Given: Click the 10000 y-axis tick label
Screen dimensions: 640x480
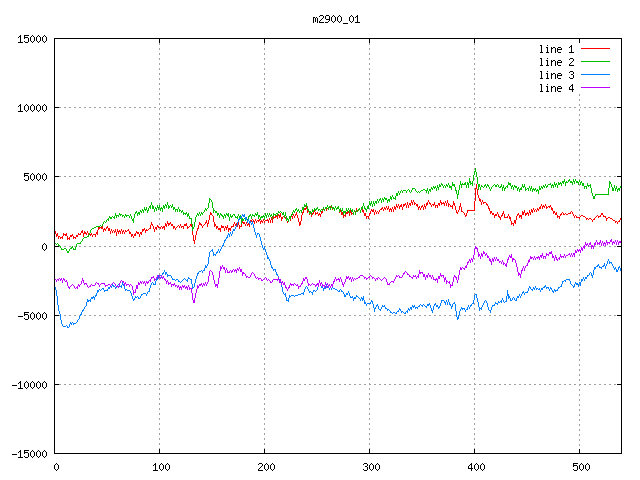Looking at the screenshot, I should pos(32,108).
